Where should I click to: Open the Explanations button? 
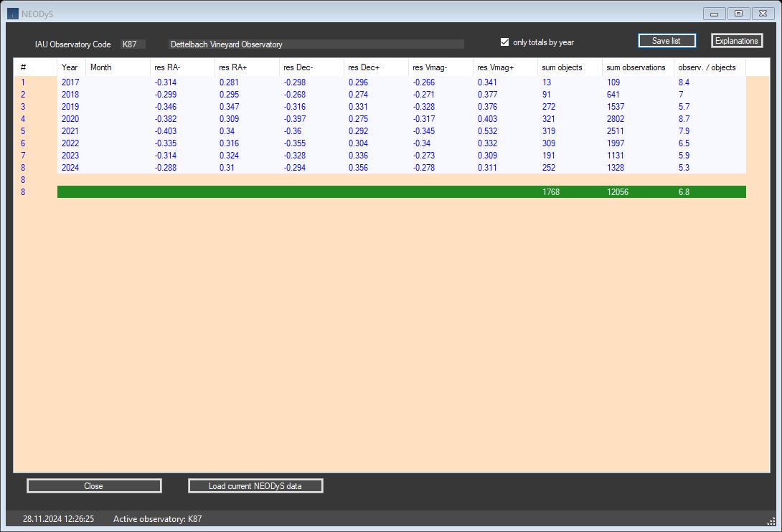(x=737, y=41)
